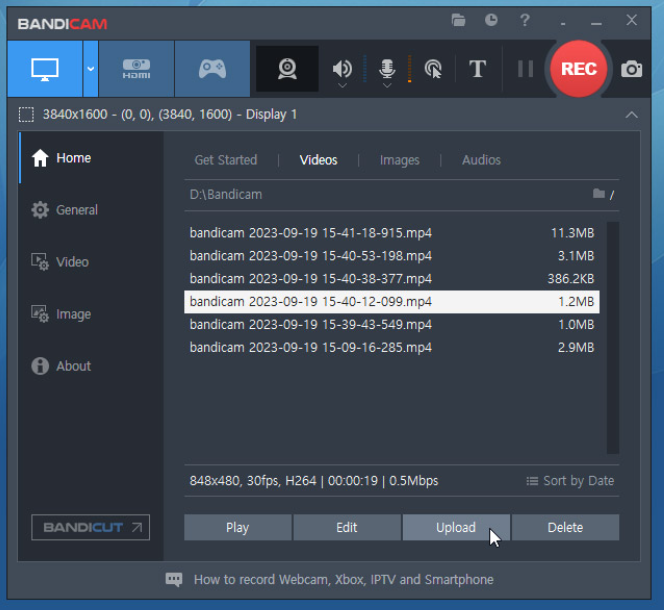Select bandicam 2023-09-19 15-39-43-549.mp4
This screenshot has height=610, width=664.
(x=392, y=324)
